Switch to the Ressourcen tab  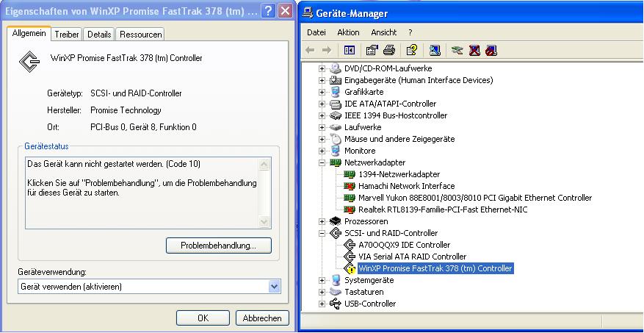pyautogui.click(x=140, y=35)
